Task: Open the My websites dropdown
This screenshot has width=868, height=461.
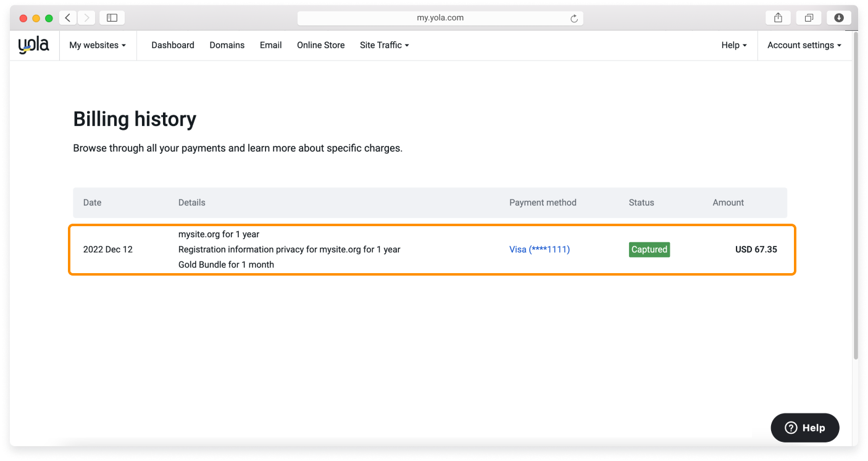Action: click(98, 44)
